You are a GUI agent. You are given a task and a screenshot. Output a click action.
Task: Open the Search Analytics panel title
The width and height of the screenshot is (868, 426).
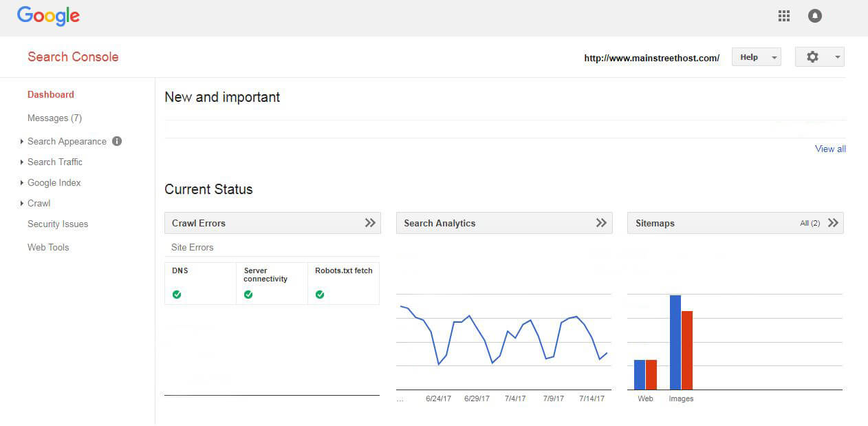(x=440, y=223)
